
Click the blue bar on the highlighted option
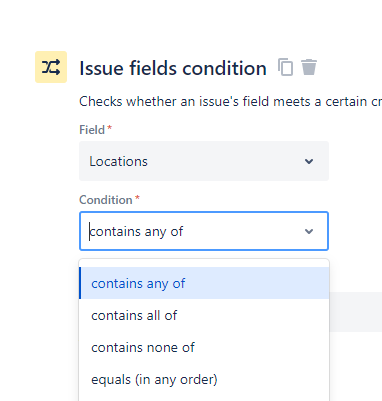(80, 283)
